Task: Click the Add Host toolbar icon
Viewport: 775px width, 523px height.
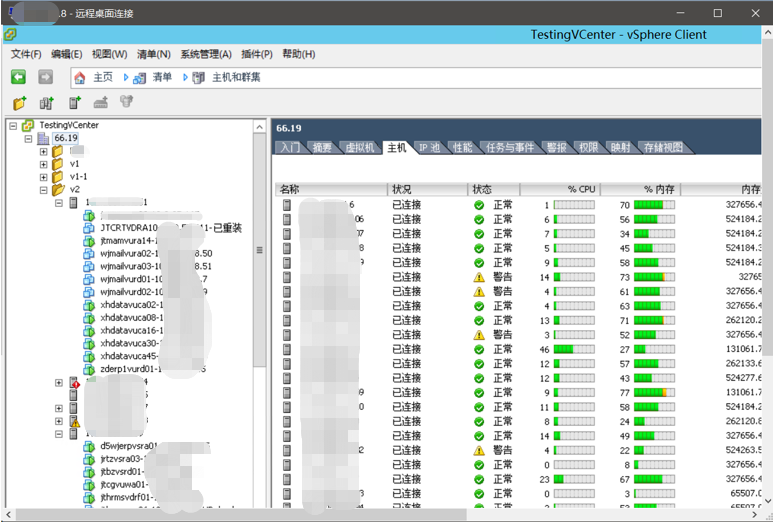Action: pos(73,102)
